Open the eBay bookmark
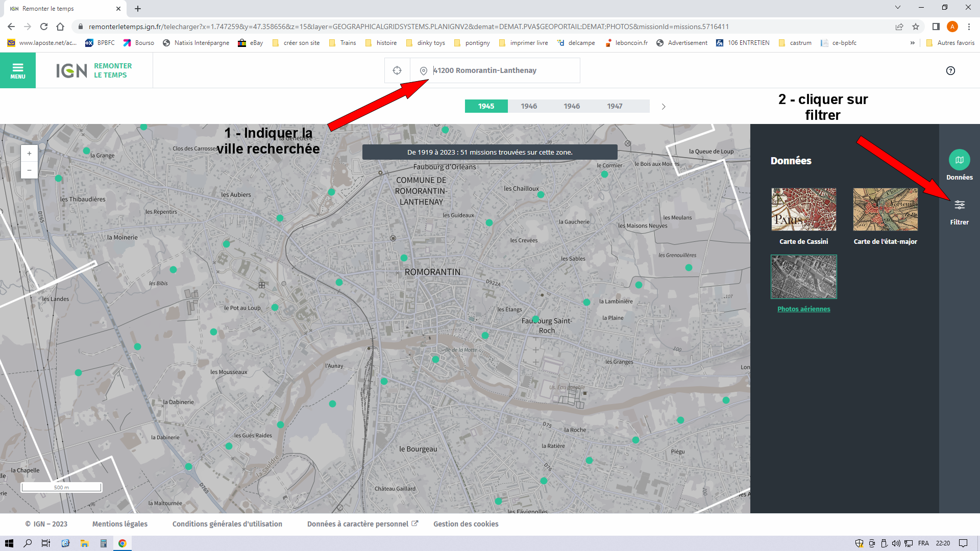980x551 pixels. click(250, 43)
